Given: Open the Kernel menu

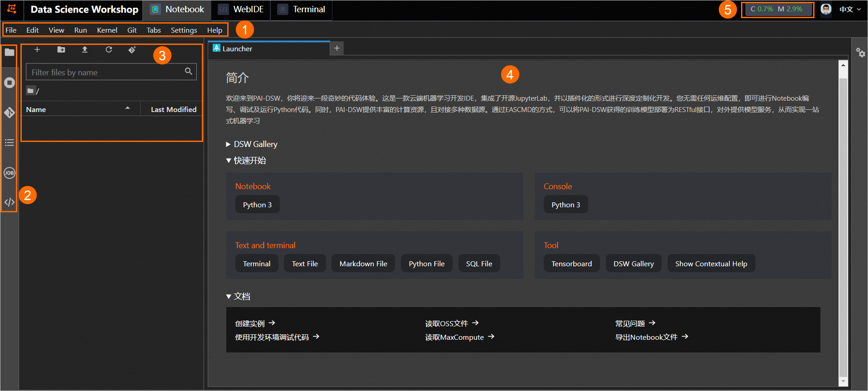Looking at the screenshot, I should tap(107, 30).
